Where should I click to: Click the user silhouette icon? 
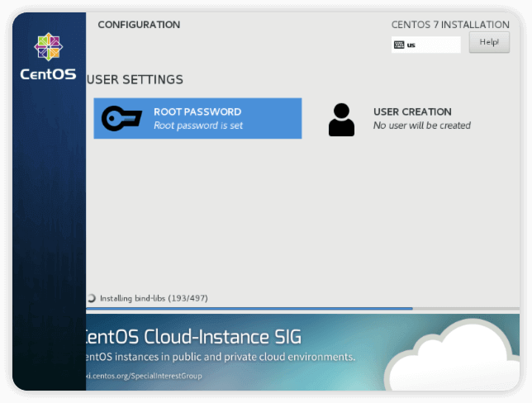pos(341,120)
